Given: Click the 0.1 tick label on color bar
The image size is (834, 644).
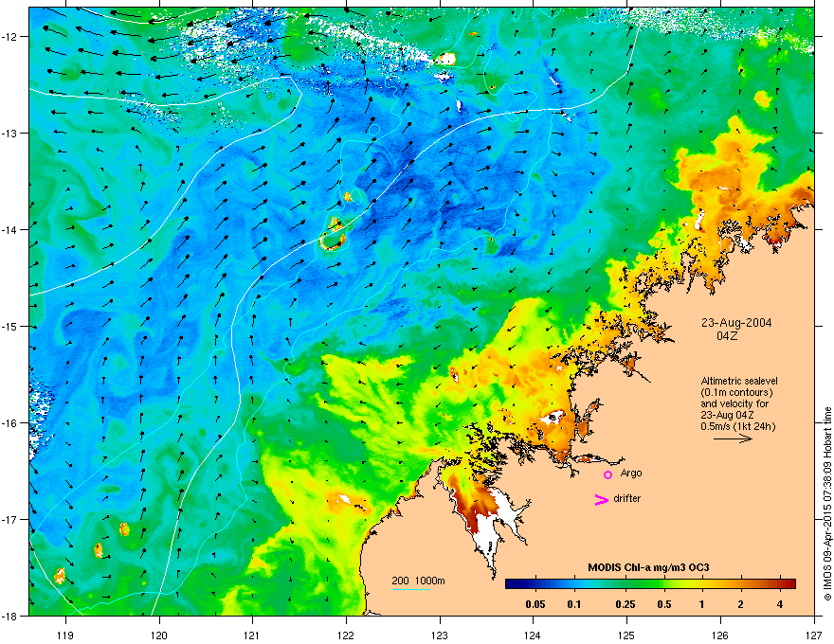Looking at the screenshot, I should (x=574, y=604).
